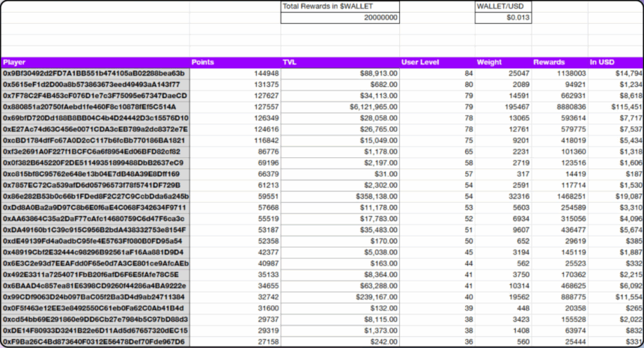Click the 'Total Rewards in $WALLET' label cell
Screen dimensions: 644x348
(x=340, y=7)
